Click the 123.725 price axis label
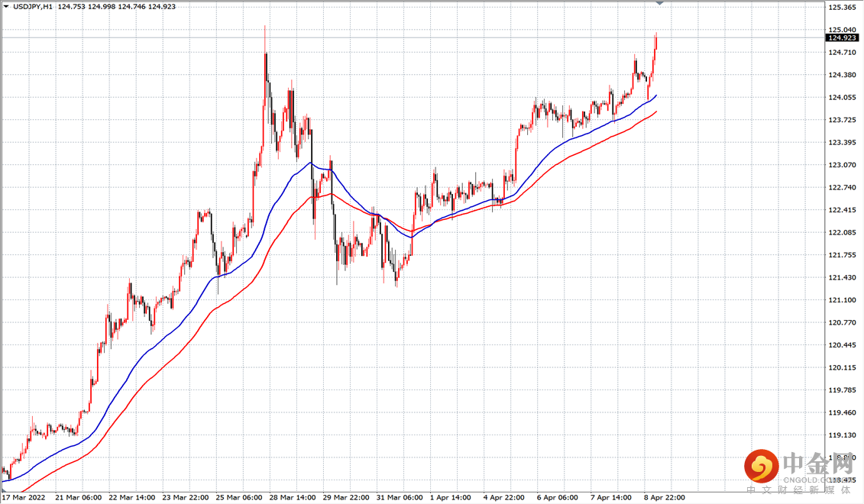 tap(842, 120)
